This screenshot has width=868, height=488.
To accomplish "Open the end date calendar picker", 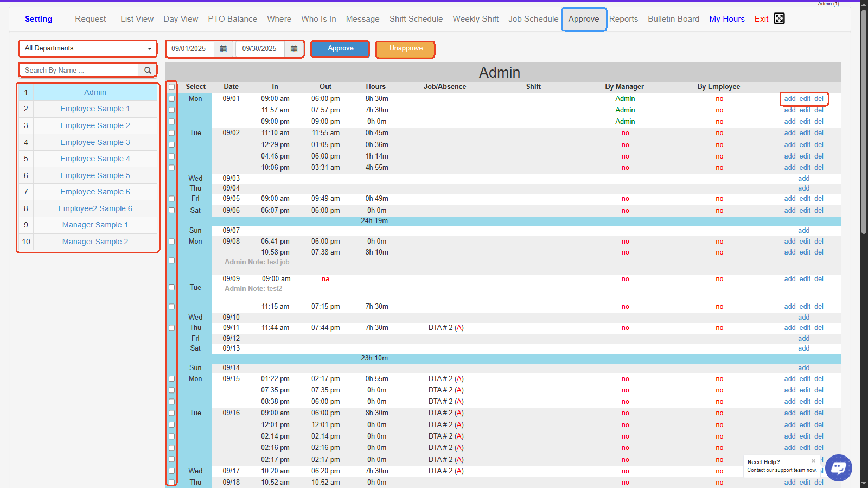I will (x=294, y=49).
